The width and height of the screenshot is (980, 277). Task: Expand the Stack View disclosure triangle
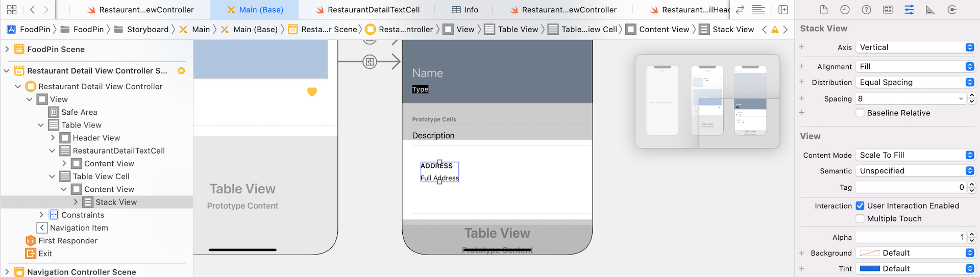pos(76,202)
